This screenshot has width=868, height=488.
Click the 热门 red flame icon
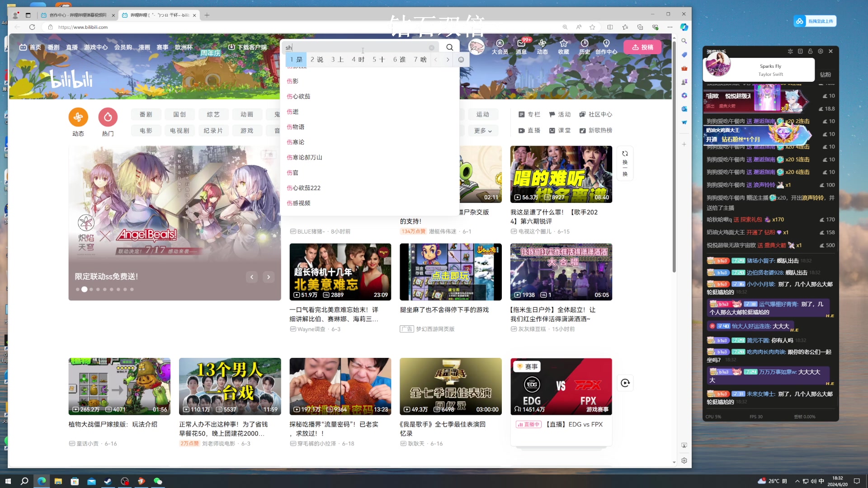pyautogui.click(x=108, y=117)
